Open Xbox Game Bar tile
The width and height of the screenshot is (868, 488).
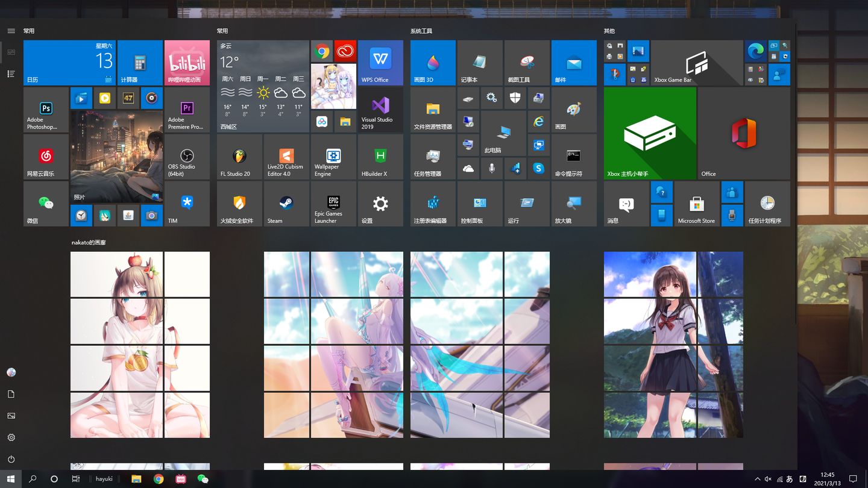coord(697,63)
